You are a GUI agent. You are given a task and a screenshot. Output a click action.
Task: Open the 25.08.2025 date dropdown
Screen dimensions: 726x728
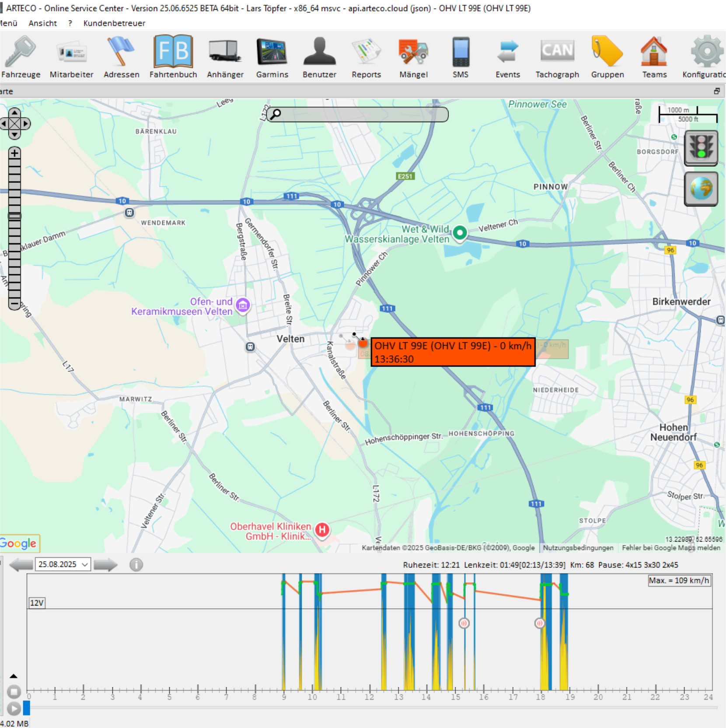tap(63, 564)
